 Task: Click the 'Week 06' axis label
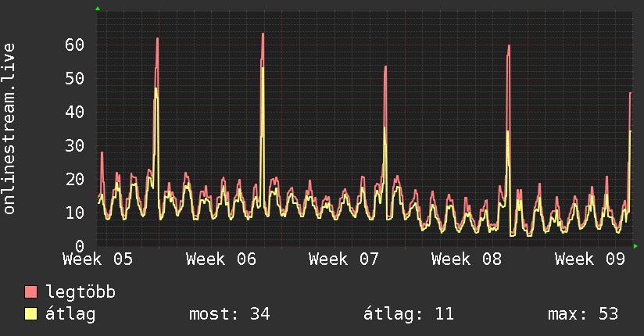click(x=221, y=259)
